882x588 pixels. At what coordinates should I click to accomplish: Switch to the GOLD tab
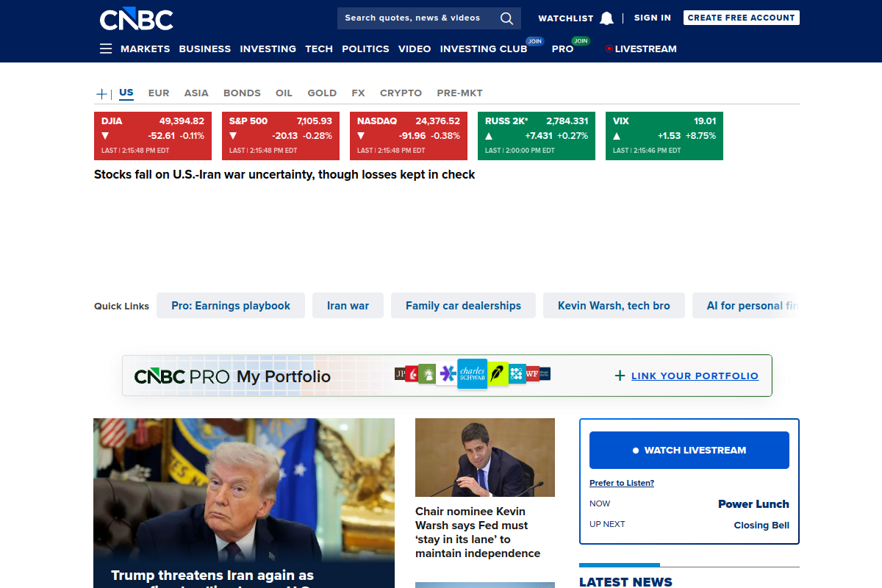pos(322,93)
